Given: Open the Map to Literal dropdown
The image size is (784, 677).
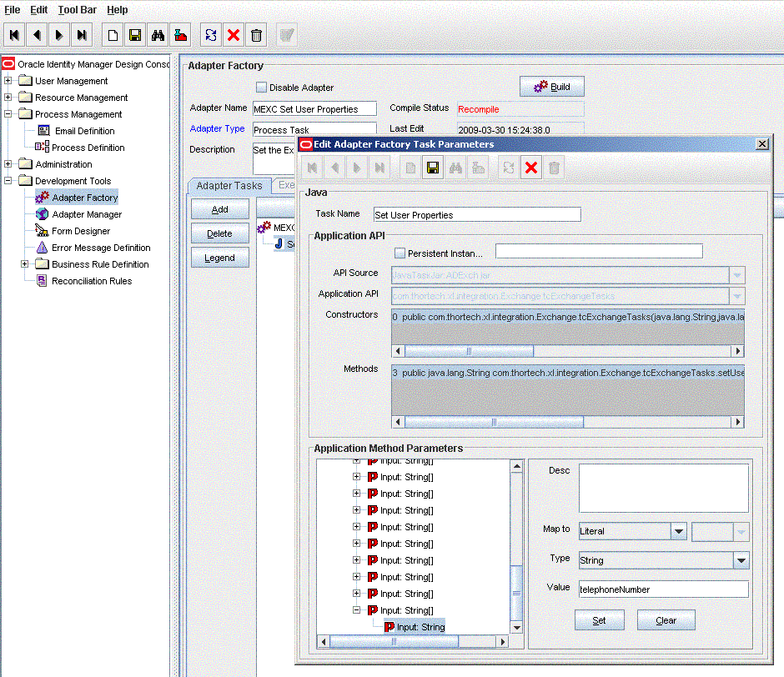Looking at the screenshot, I should click(x=679, y=531).
